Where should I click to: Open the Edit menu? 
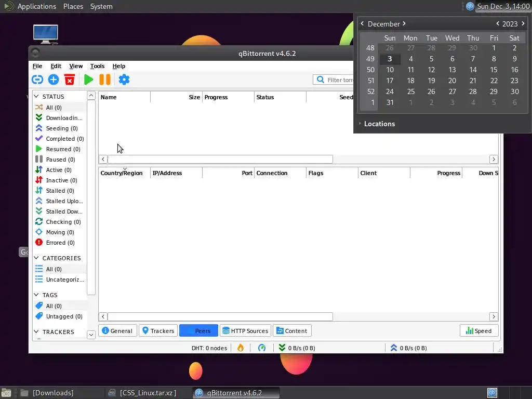[56, 66]
